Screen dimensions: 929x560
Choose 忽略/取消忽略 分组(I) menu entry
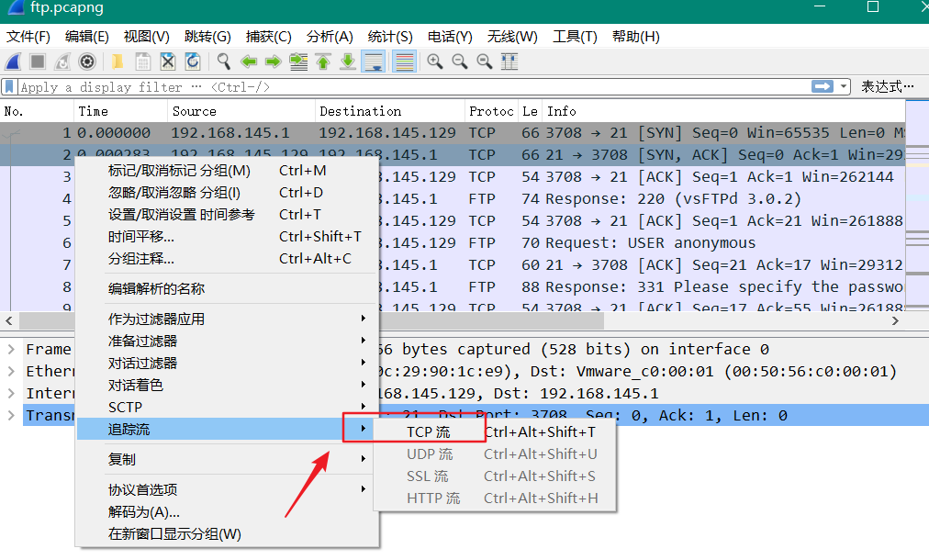tap(227, 193)
